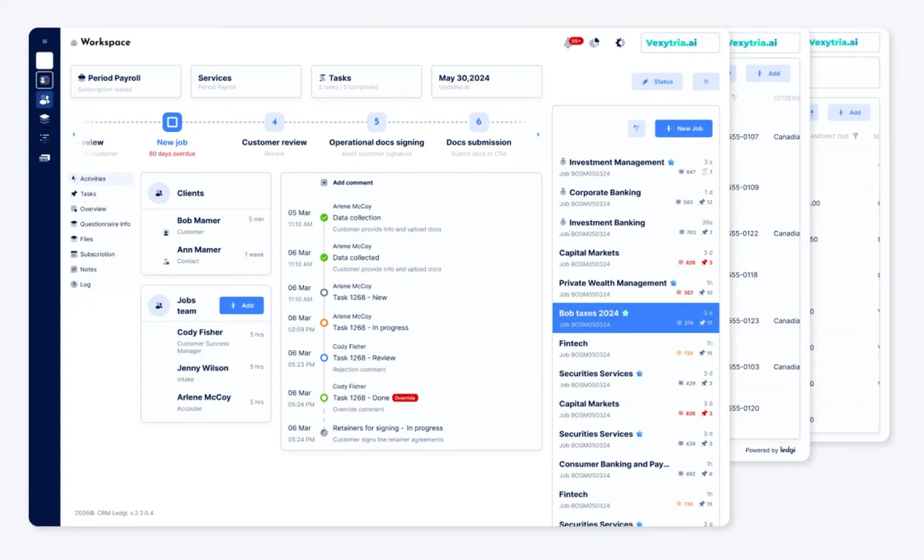Show next workflow steps with right arrow
924x560 pixels.
pos(538,135)
